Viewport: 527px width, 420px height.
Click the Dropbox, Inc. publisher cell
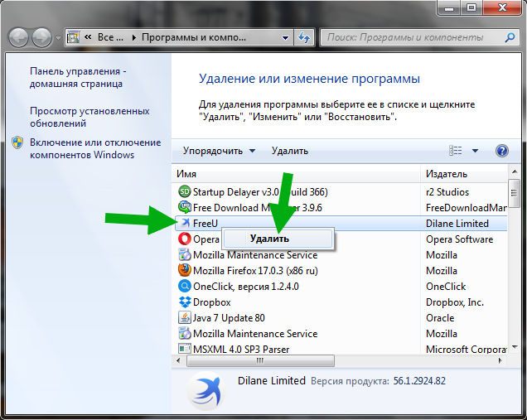tap(455, 302)
